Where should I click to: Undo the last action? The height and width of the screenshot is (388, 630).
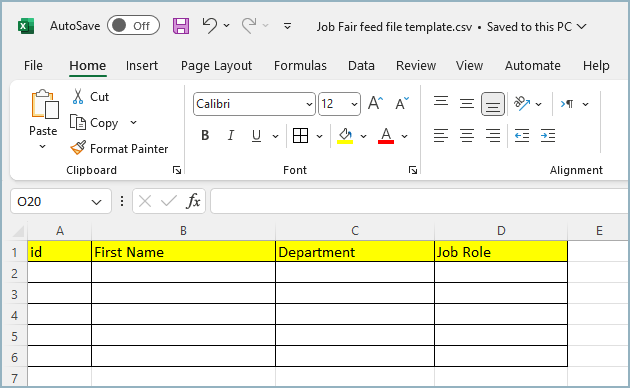[209, 26]
